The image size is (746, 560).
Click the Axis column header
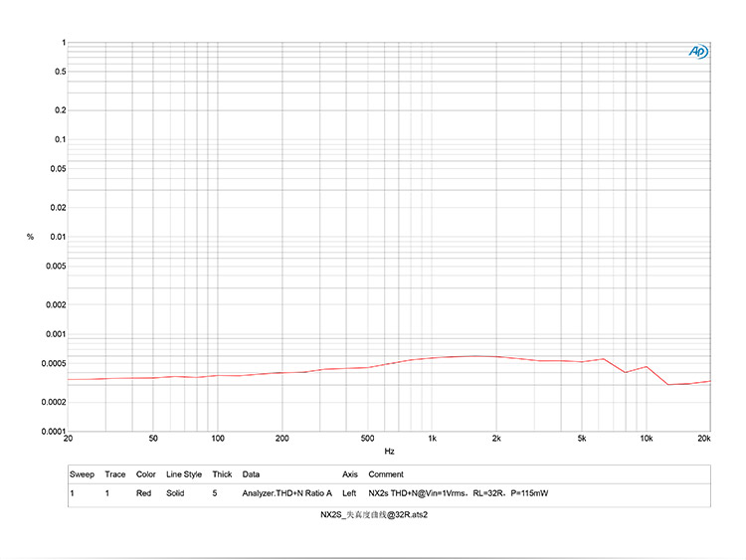(x=349, y=474)
